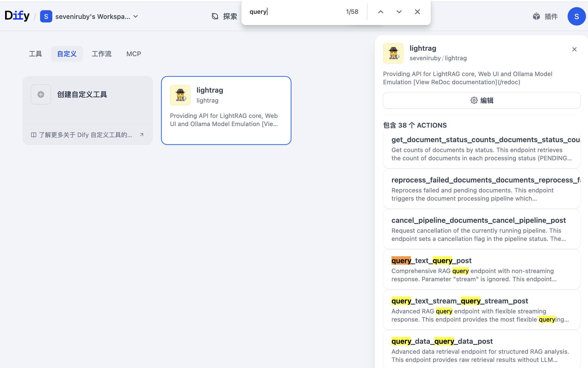Viewport: 588px width, 368px height.
Task: Close the lightrag detail panel
Action: coord(574,49)
